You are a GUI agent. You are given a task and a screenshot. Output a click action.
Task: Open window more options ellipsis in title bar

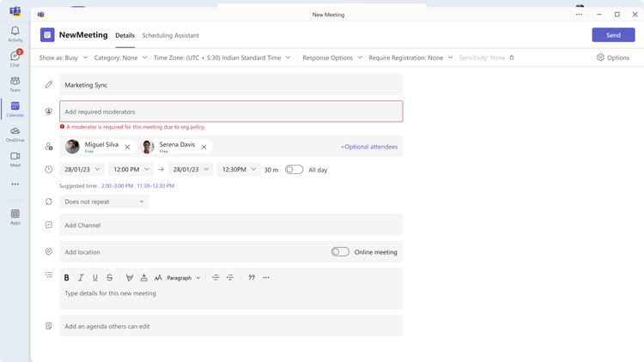[x=579, y=15]
